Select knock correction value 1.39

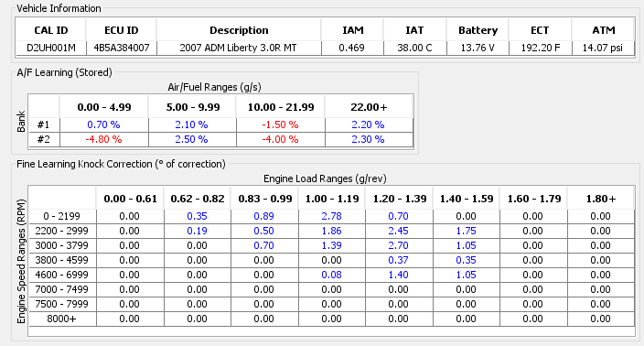click(x=332, y=245)
